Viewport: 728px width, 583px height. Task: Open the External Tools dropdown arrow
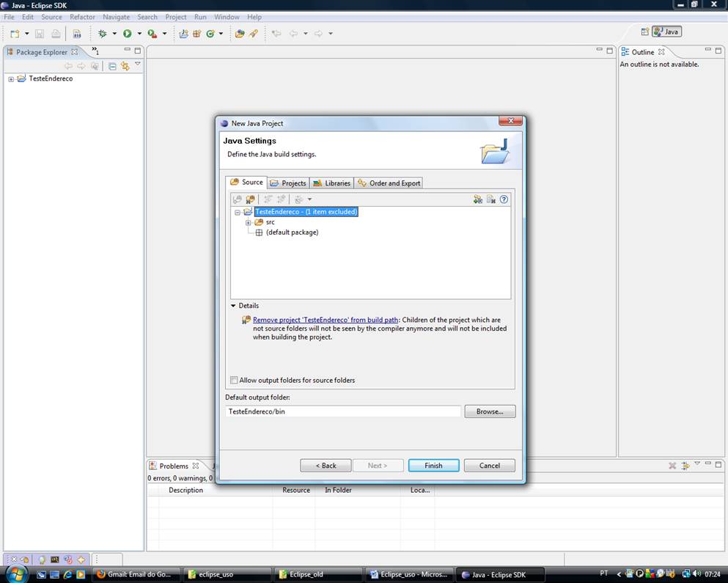pos(164,34)
